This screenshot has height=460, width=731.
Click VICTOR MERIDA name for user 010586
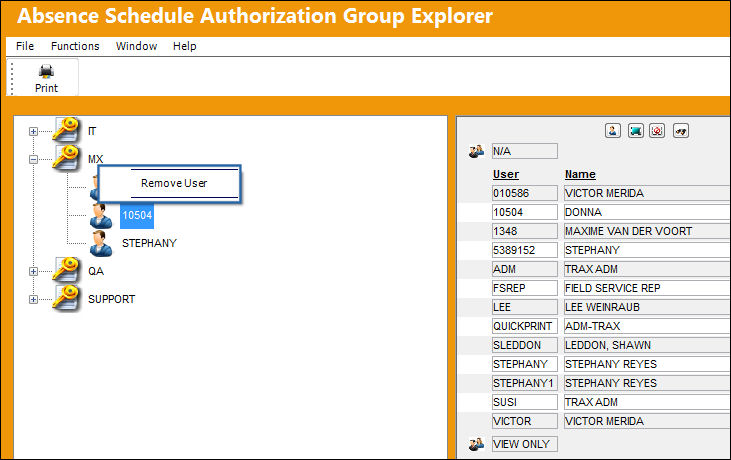coord(647,193)
